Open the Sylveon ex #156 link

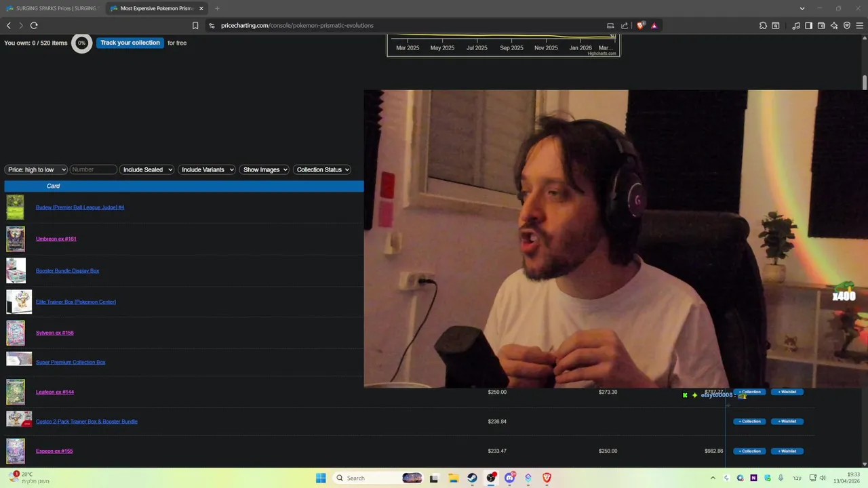point(55,333)
